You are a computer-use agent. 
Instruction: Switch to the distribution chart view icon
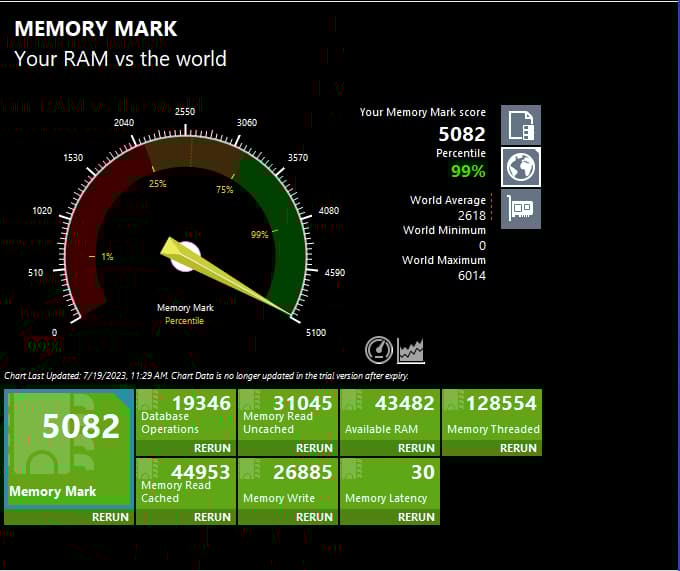coord(411,350)
